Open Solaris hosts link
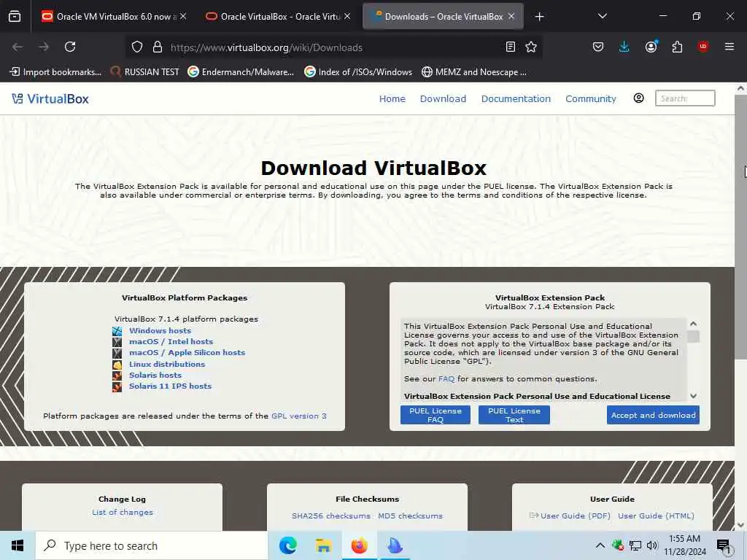Screen dimensions: 747x560 coord(155,375)
